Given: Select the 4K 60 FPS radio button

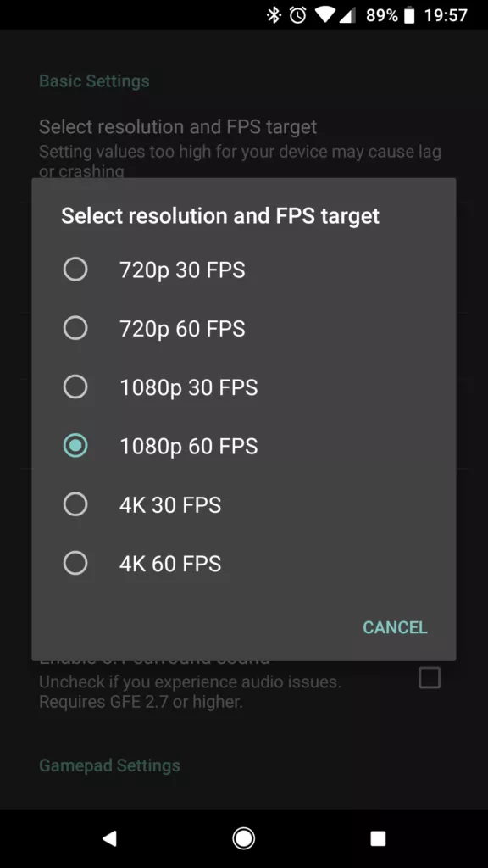Looking at the screenshot, I should (x=75, y=563).
